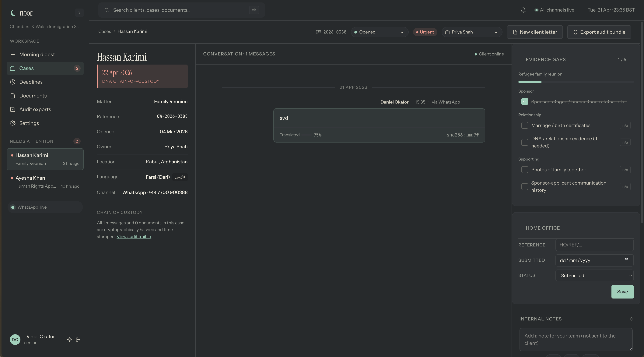644x357 pixels.
Task: Toggle n/a for Photos of family together
Action: point(625,170)
